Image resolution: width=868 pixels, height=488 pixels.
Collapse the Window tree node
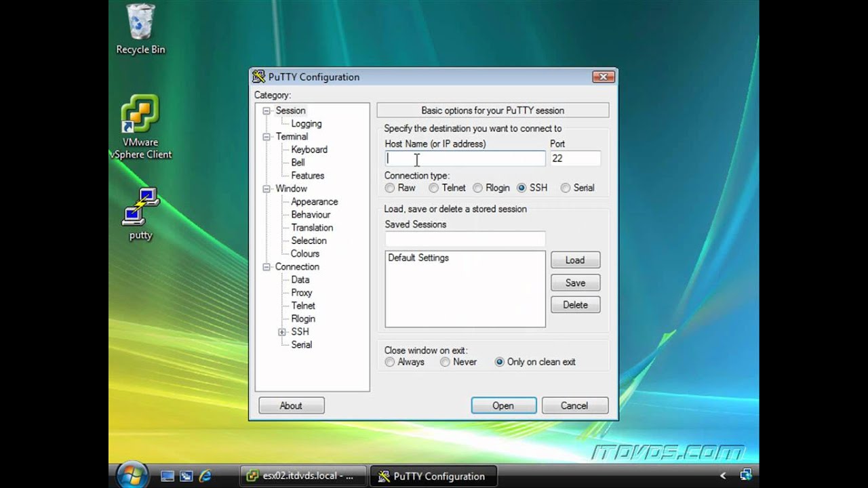click(x=267, y=189)
